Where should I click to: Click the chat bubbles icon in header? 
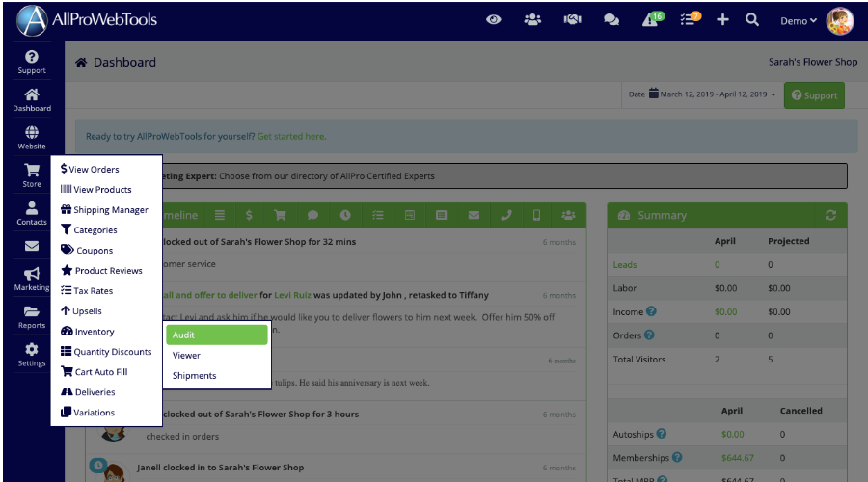(x=611, y=20)
